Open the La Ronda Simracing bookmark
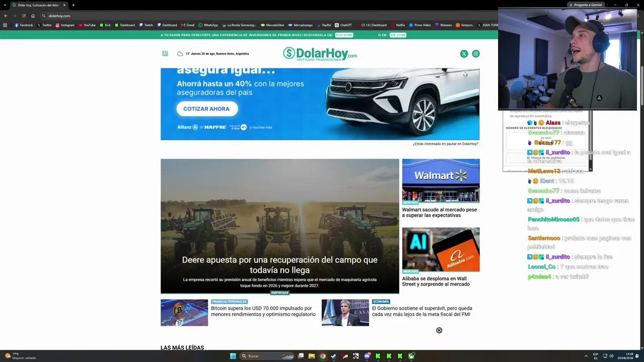Screen dimensions: 644x362 point(239,25)
